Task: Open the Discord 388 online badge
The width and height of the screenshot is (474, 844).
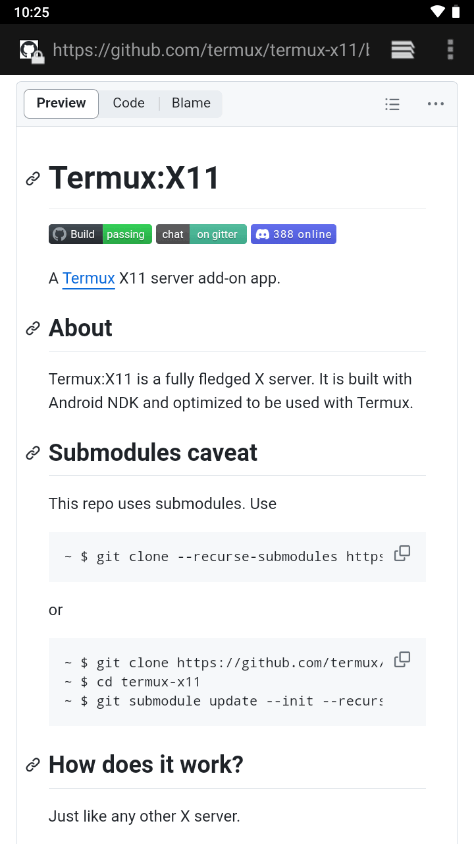Action: coord(294,234)
